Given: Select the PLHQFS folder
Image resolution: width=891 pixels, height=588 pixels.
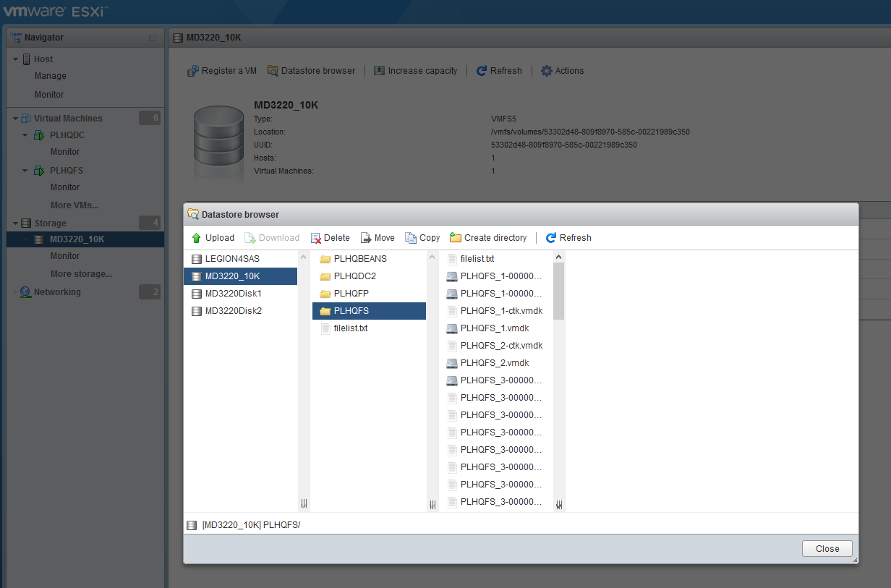Looking at the screenshot, I should 369,311.
